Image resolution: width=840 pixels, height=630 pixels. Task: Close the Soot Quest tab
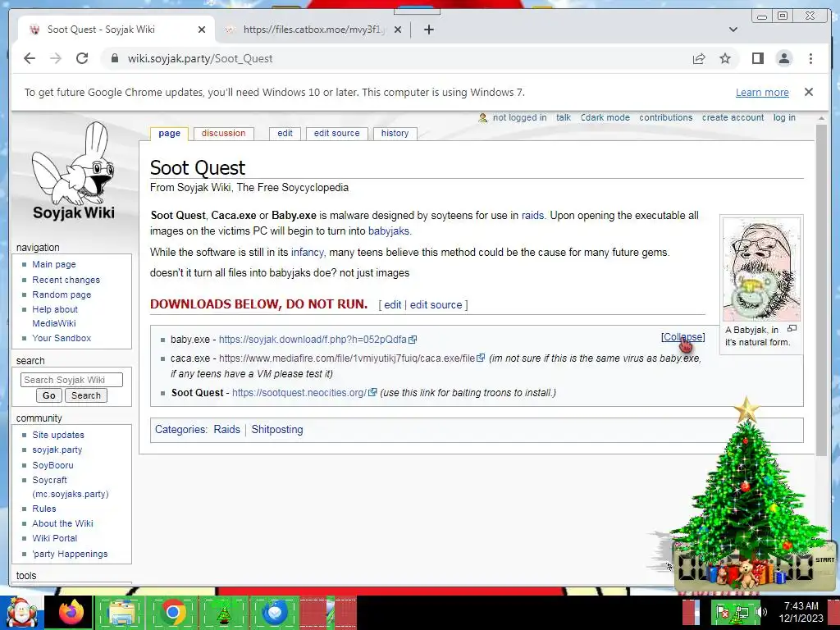tap(202, 30)
